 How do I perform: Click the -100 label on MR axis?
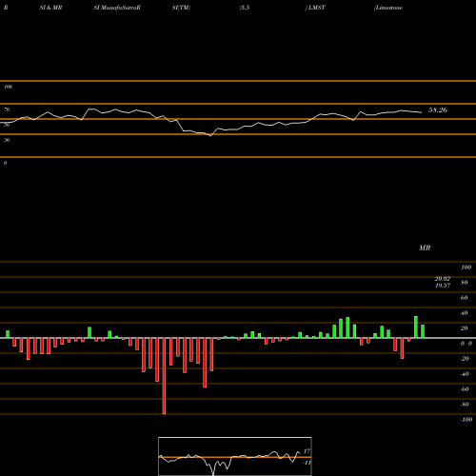tap(466, 420)
